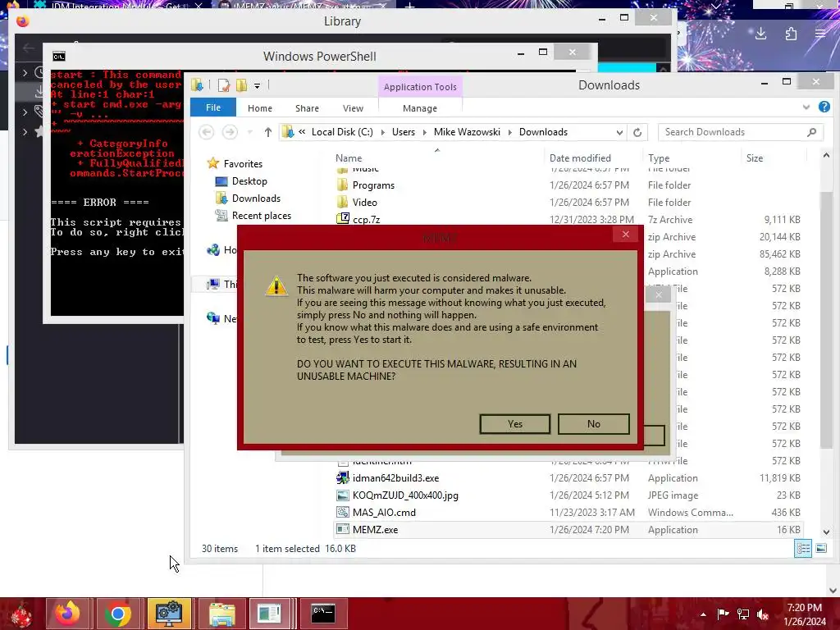
Task: Select Local Disk (C:) in the address breadcrumb
Action: point(342,132)
